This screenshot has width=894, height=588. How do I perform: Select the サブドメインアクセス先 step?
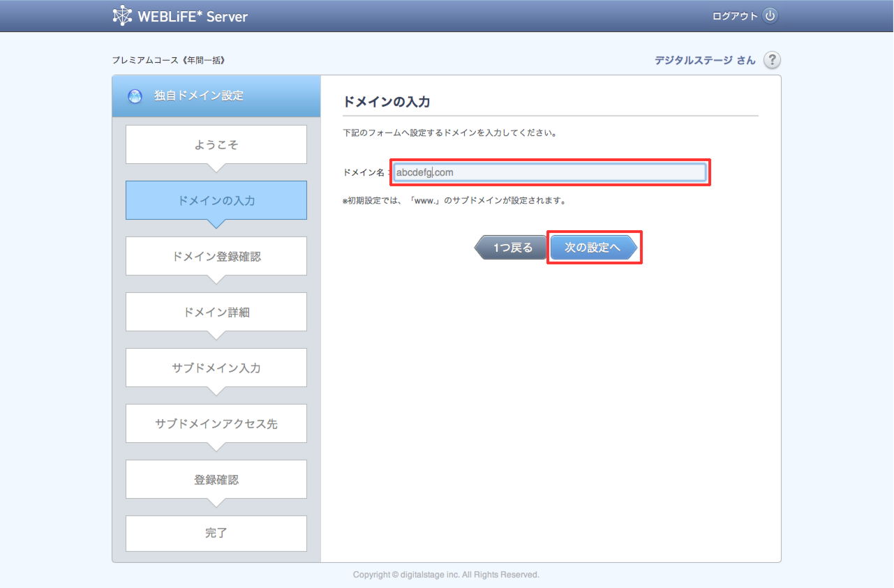(x=216, y=423)
